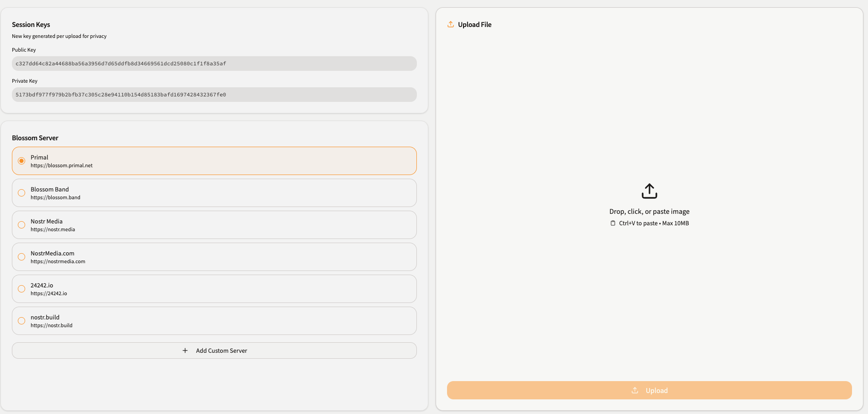The height and width of the screenshot is (414, 868).
Task: Click the plus icon for adding custom server
Action: [185, 350]
